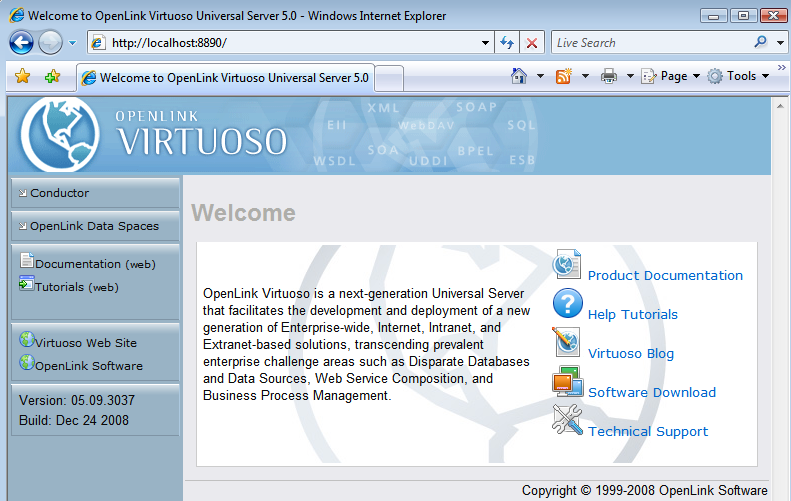This screenshot has width=791, height=501.
Task: Click the Product Documentation globe icon
Action: pyautogui.click(x=567, y=265)
